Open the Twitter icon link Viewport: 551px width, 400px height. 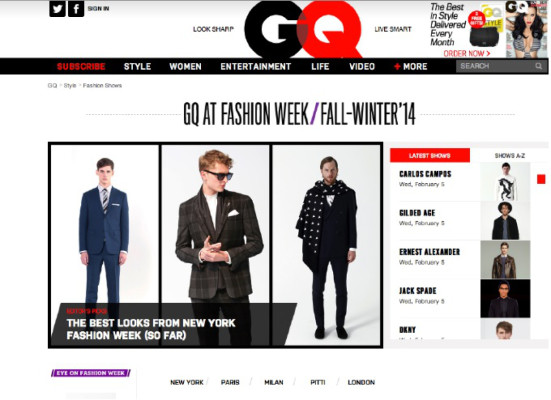57,9
